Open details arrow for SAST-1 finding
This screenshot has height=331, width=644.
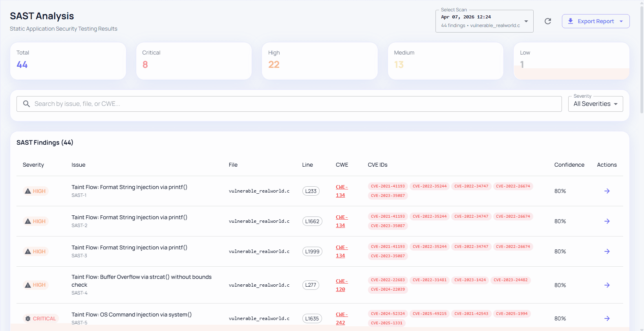coord(607,191)
